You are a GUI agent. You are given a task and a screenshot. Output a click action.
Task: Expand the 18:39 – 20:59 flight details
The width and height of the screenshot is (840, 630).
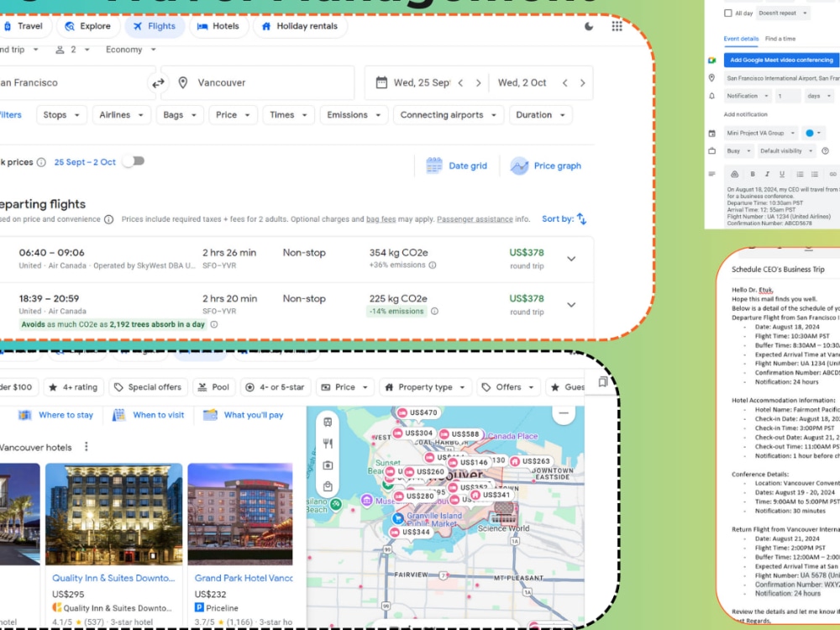click(571, 305)
